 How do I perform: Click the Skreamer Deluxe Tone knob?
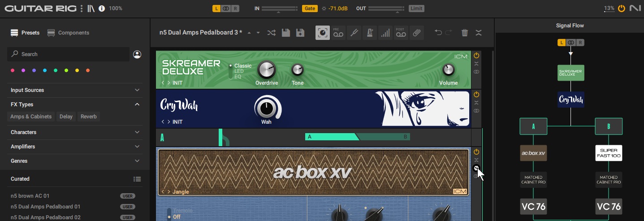(x=298, y=69)
